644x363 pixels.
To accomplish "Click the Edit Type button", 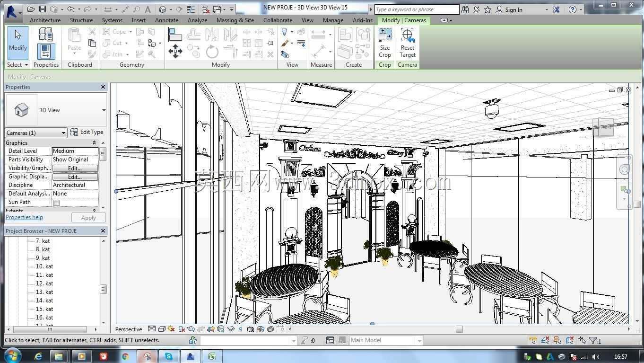I will point(87,132).
